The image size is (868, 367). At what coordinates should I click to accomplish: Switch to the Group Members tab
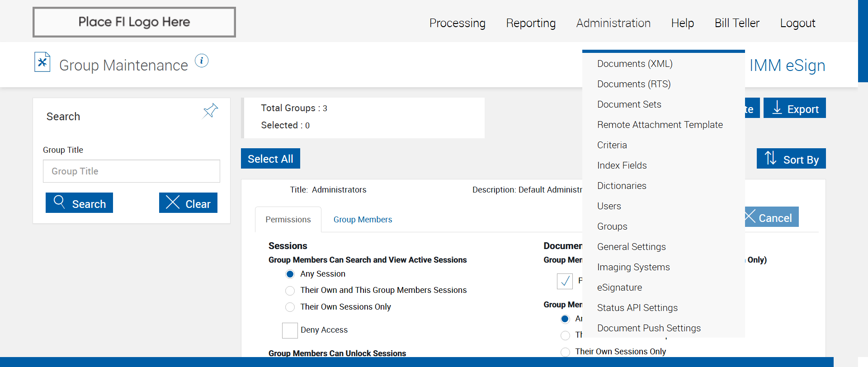[363, 220]
